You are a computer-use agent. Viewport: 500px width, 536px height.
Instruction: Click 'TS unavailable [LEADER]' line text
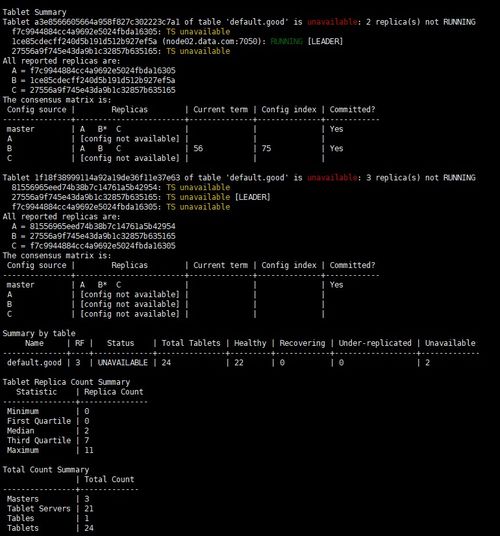tap(218, 197)
